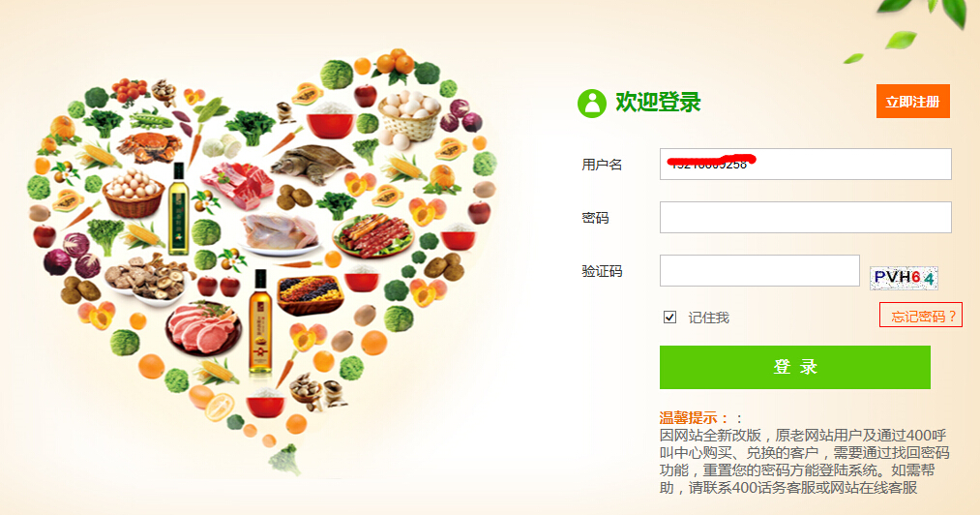Viewport: 980px width, 515px height.
Task: Click the 欢迎登录 heading
Action: [x=658, y=102]
